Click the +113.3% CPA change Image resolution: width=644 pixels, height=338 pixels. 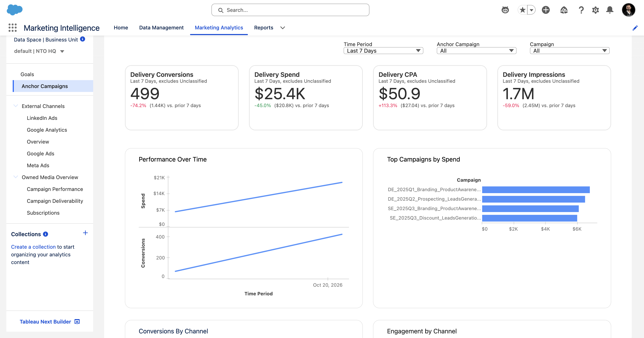point(388,105)
